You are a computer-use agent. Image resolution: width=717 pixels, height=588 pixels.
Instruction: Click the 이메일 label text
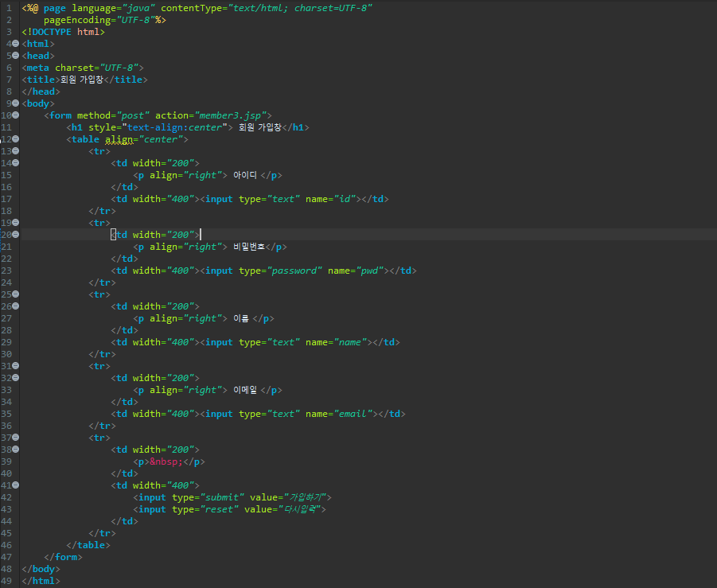tap(245, 390)
